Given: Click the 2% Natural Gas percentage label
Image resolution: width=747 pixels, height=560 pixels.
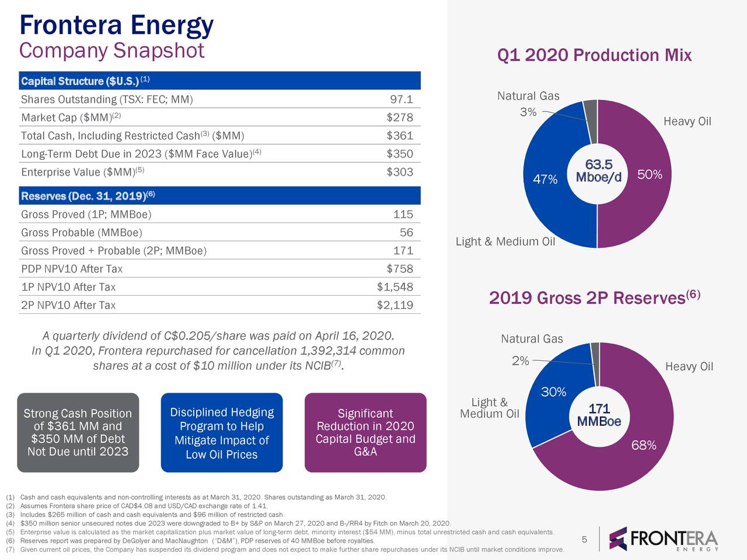Looking at the screenshot, I should coord(521,360).
